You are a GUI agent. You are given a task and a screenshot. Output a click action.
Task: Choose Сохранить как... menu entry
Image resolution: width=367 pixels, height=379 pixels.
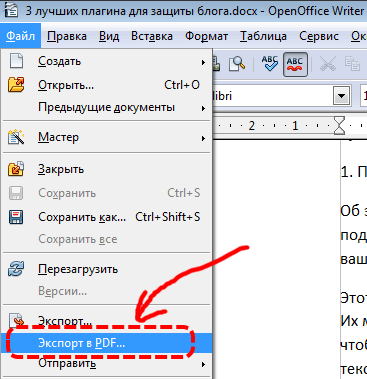(x=107, y=217)
